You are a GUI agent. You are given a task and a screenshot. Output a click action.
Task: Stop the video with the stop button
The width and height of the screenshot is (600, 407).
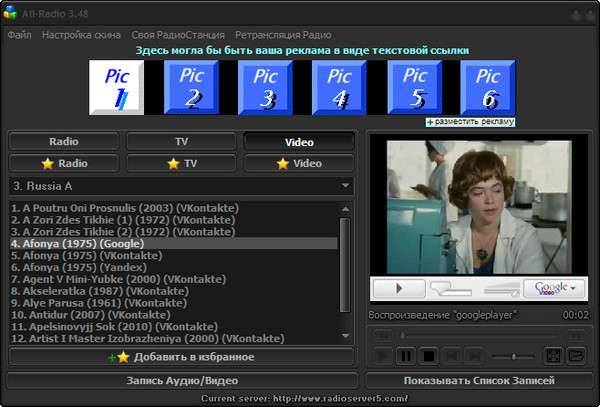tap(429, 355)
